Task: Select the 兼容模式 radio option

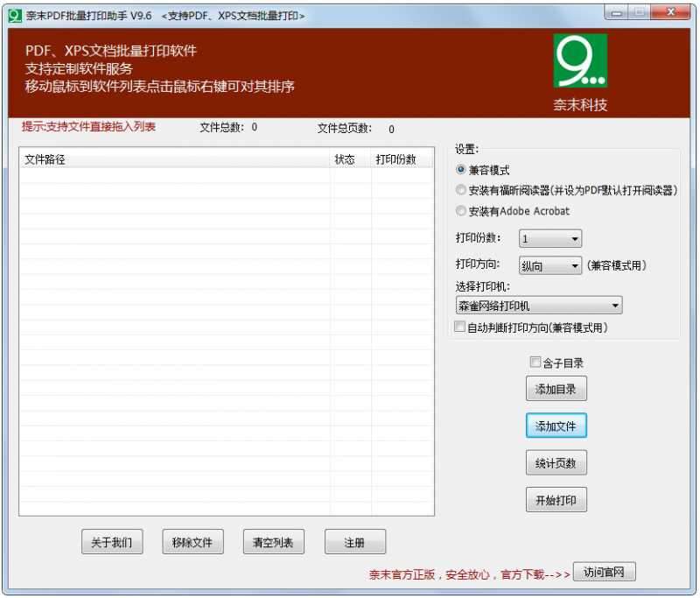Action: coord(461,172)
